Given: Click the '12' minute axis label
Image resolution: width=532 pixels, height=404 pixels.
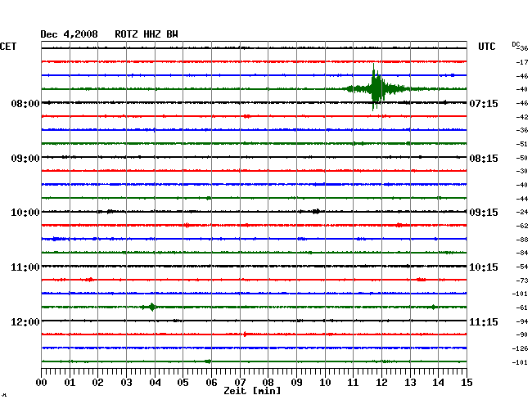Looking at the screenshot, I should click(x=381, y=382).
